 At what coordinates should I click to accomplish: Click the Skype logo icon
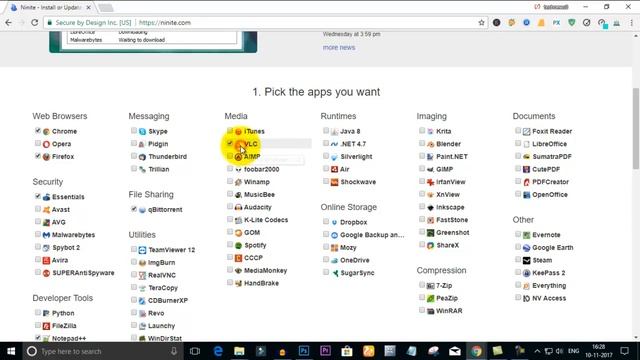[142, 131]
